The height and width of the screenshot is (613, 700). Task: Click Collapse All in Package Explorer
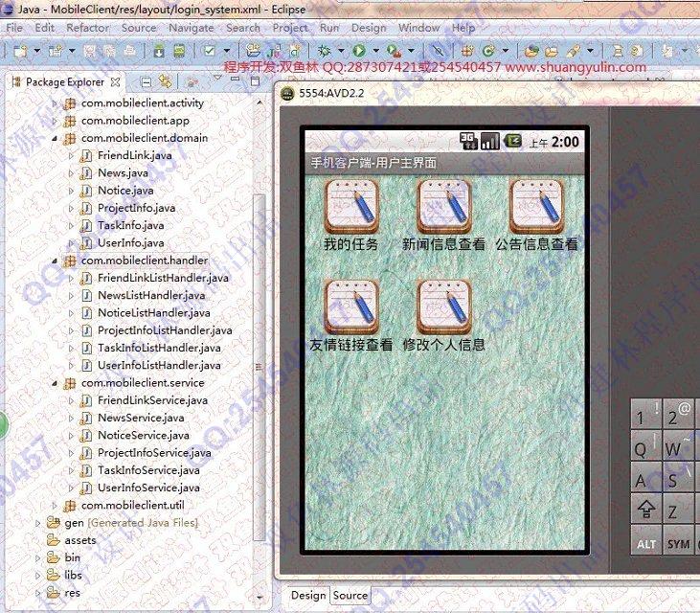click(147, 82)
